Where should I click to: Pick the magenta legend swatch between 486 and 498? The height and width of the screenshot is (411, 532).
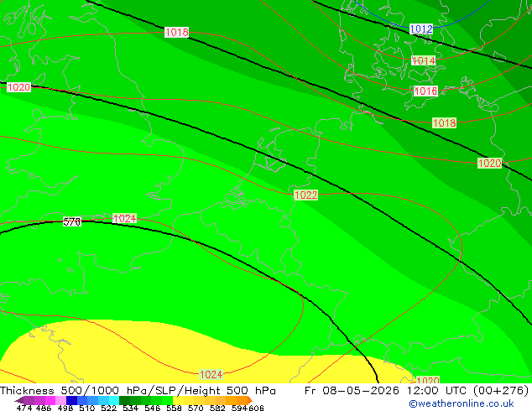click(x=50, y=400)
